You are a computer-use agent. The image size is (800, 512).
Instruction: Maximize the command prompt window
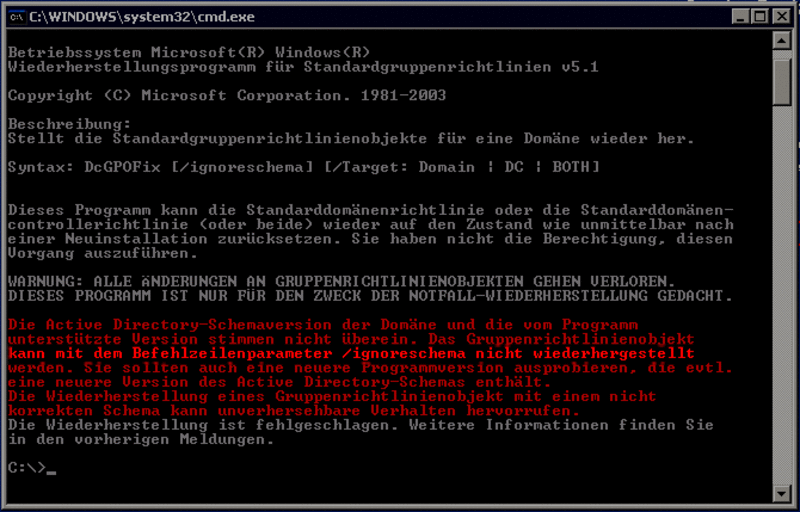coord(760,17)
